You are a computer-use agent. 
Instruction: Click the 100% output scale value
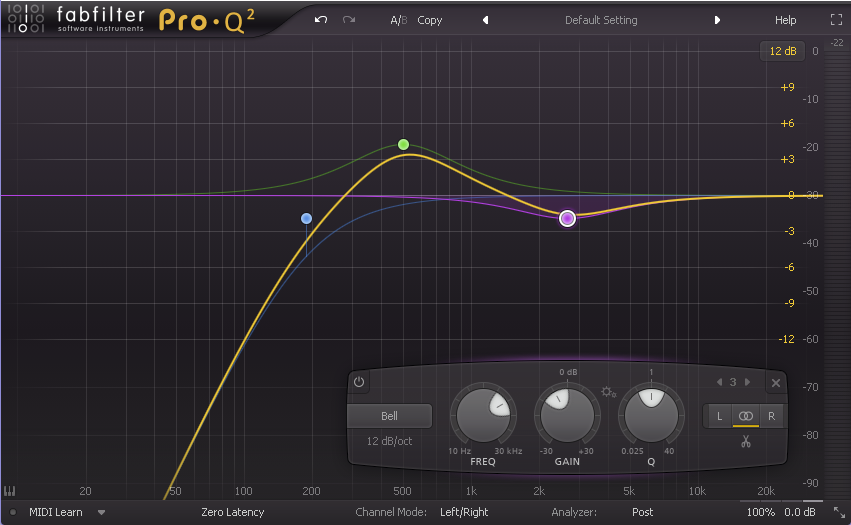point(760,512)
